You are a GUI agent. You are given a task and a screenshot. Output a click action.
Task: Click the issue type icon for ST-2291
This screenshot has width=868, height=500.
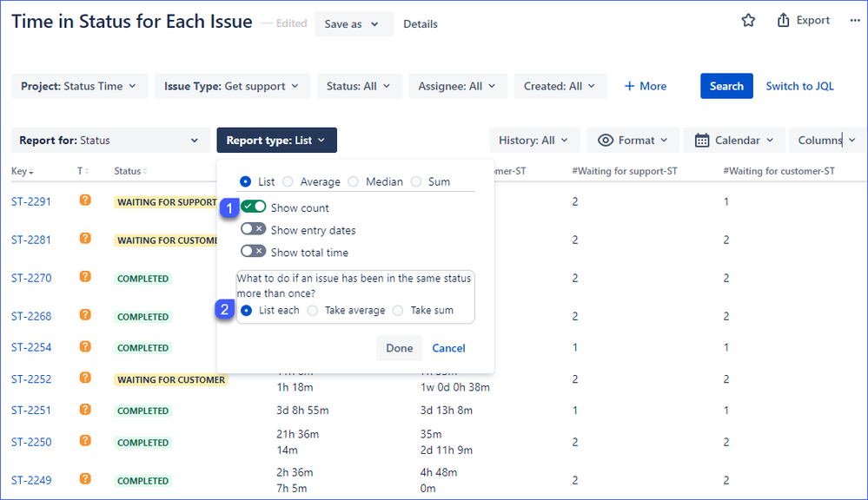(x=85, y=201)
